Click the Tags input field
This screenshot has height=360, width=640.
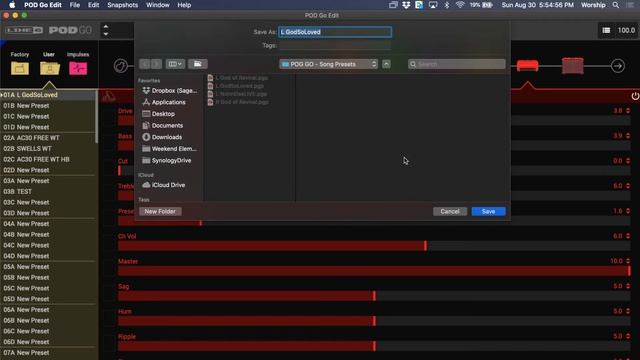click(x=335, y=45)
